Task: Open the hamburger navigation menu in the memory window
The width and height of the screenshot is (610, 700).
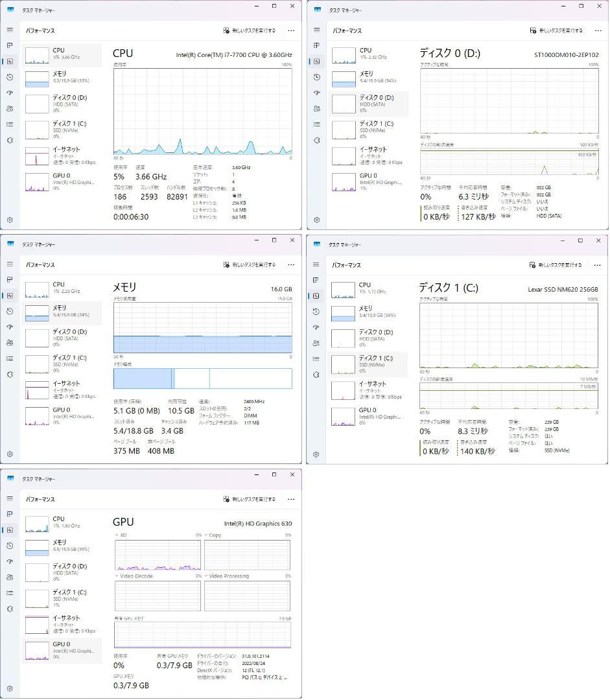Action: click(10, 264)
